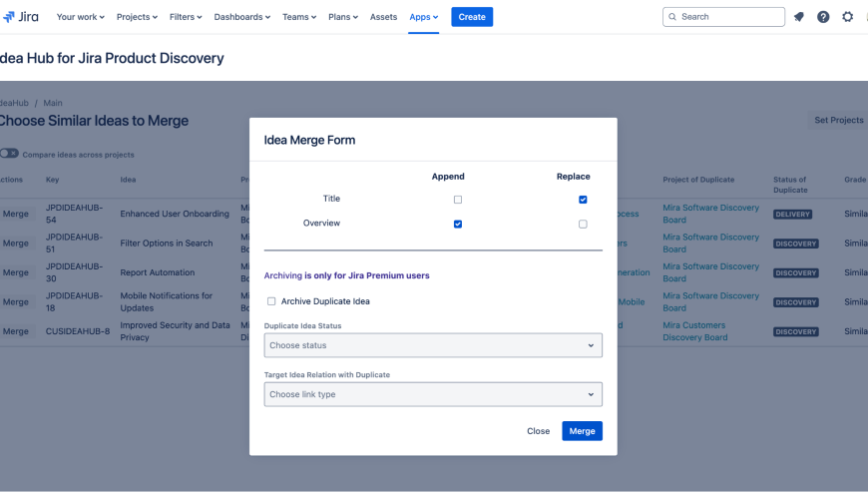
Task: Click the Create button
Action: tap(472, 17)
